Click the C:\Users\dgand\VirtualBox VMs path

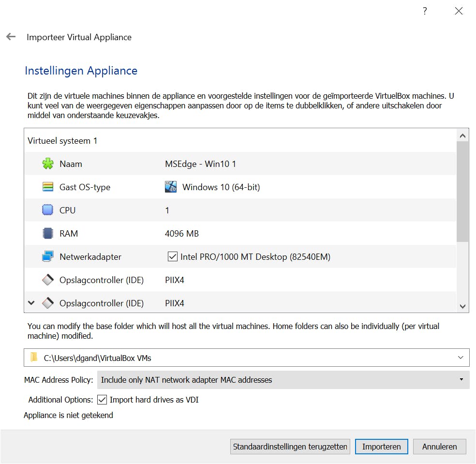pos(97,358)
